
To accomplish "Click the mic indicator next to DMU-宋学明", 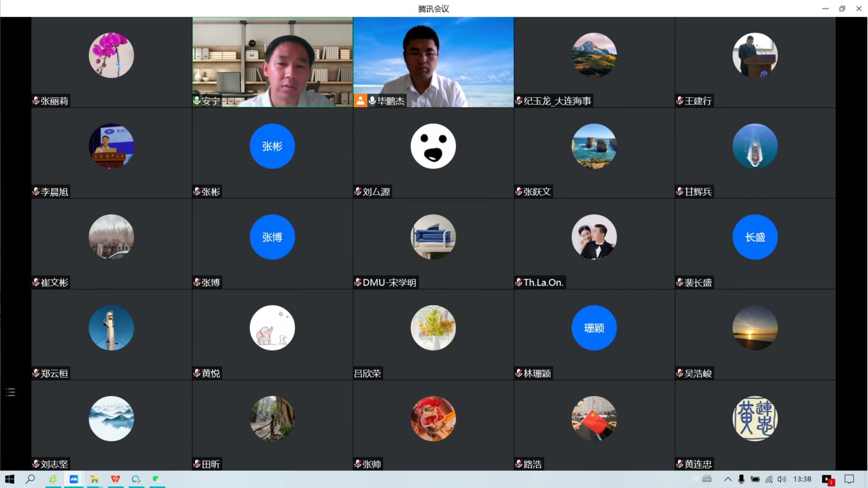I will [x=358, y=282].
